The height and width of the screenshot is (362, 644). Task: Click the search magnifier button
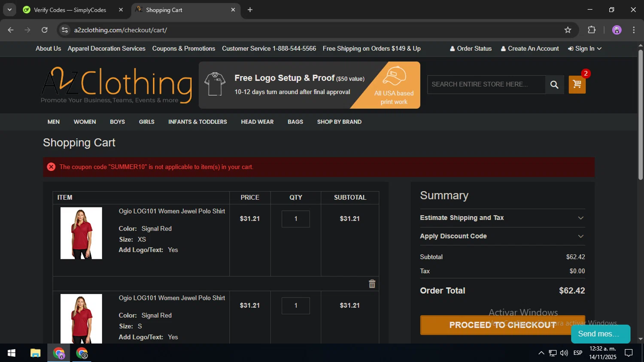tap(554, 85)
